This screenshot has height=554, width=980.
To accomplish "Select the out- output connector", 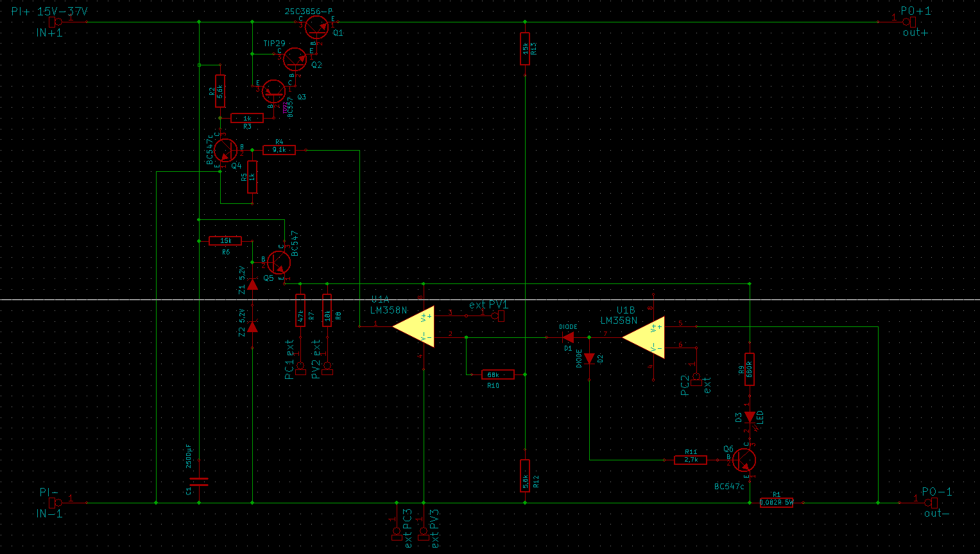I will [x=931, y=503].
